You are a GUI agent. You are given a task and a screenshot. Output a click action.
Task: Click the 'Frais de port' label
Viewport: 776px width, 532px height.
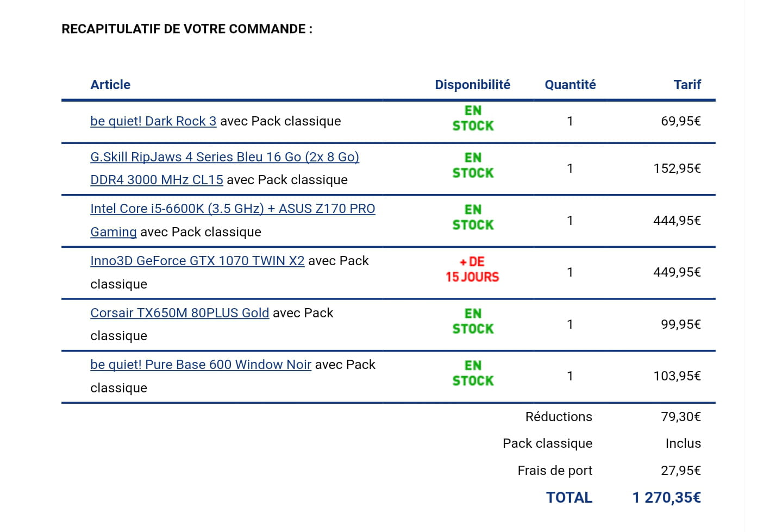pyautogui.click(x=555, y=471)
